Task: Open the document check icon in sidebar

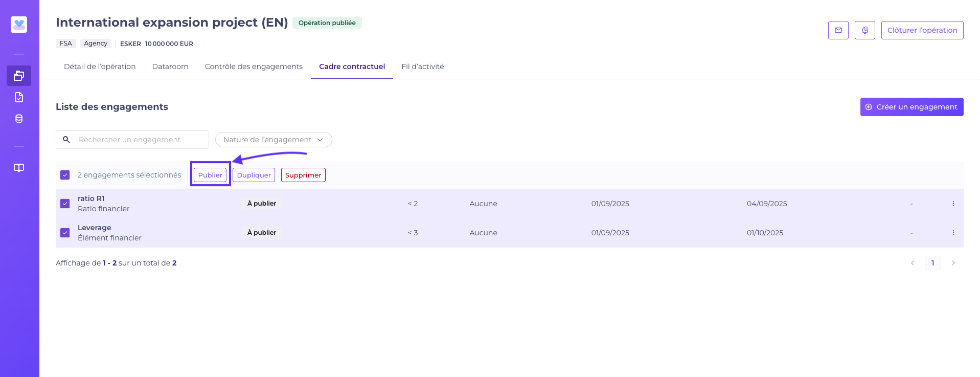Action: click(19, 97)
